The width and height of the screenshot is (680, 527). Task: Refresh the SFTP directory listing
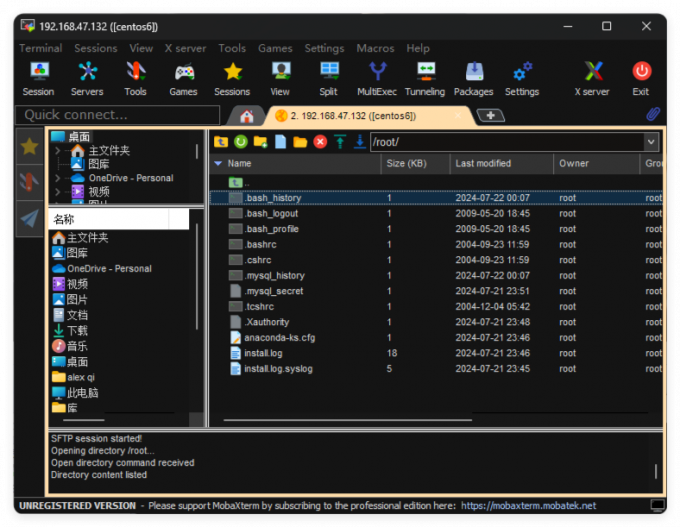point(241,142)
